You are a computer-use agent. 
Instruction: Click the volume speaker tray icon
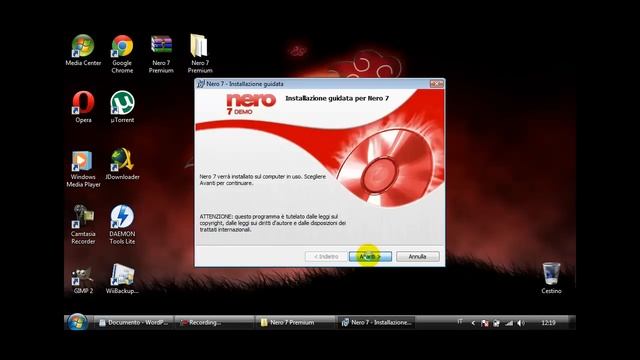click(x=521, y=323)
